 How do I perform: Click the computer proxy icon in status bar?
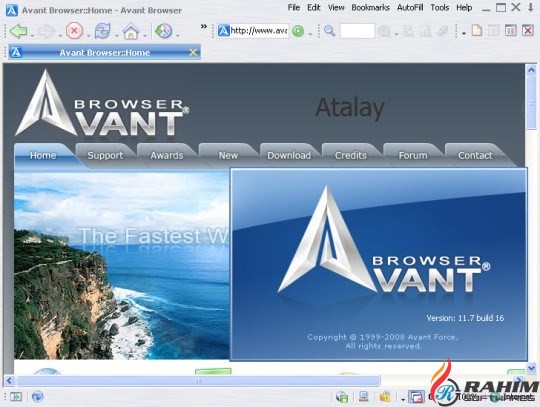pyautogui.click(x=363, y=397)
